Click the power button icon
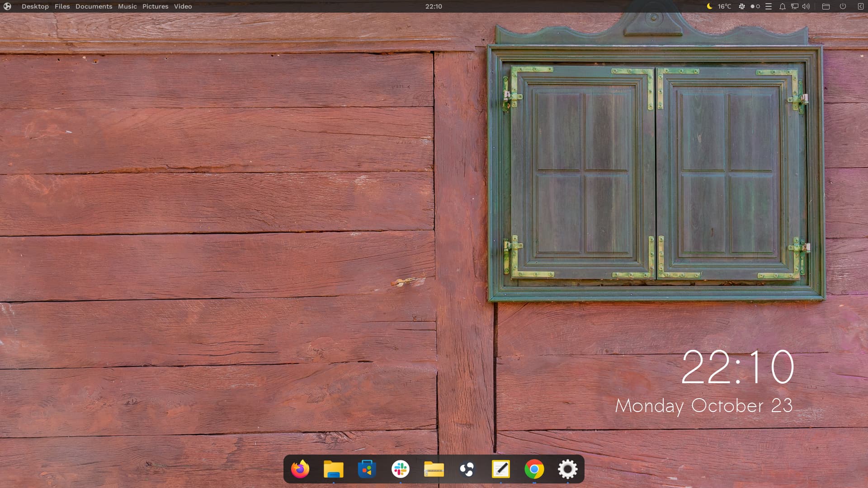Screen dimensions: 868x488 click(843, 6)
